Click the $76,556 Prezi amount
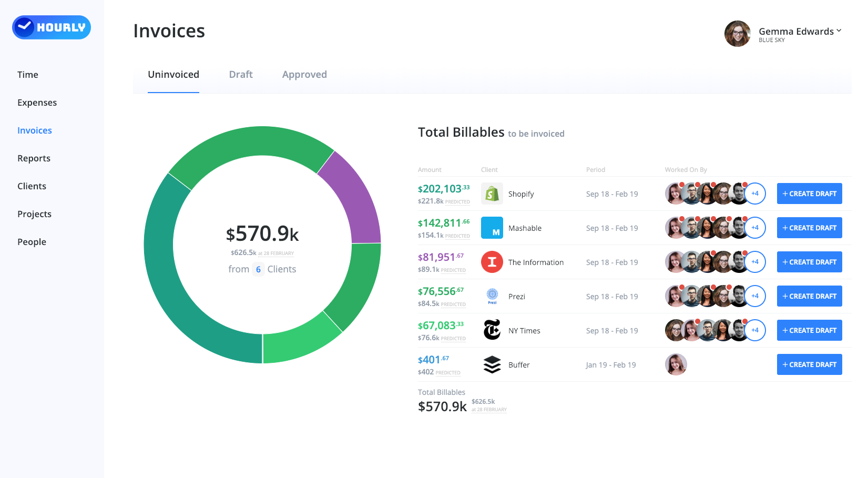The image size is (868, 478). 441,291
